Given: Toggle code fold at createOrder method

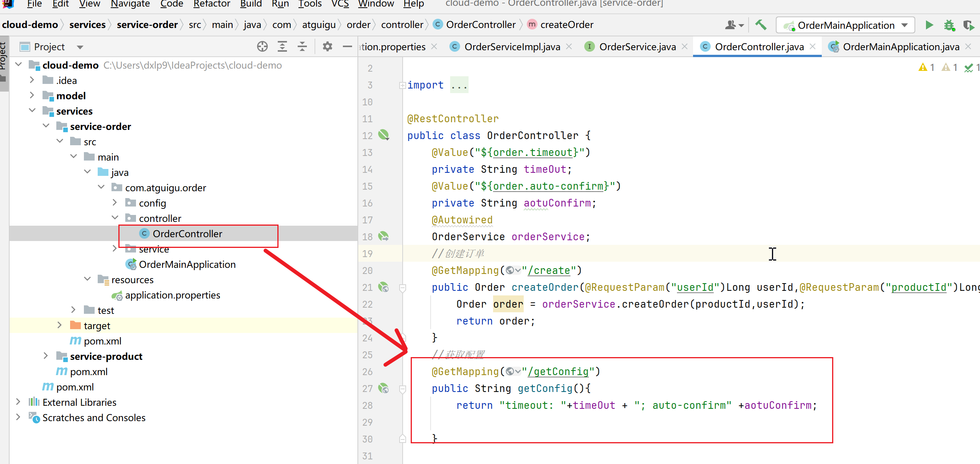Looking at the screenshot, I should (x=402, y=287).
